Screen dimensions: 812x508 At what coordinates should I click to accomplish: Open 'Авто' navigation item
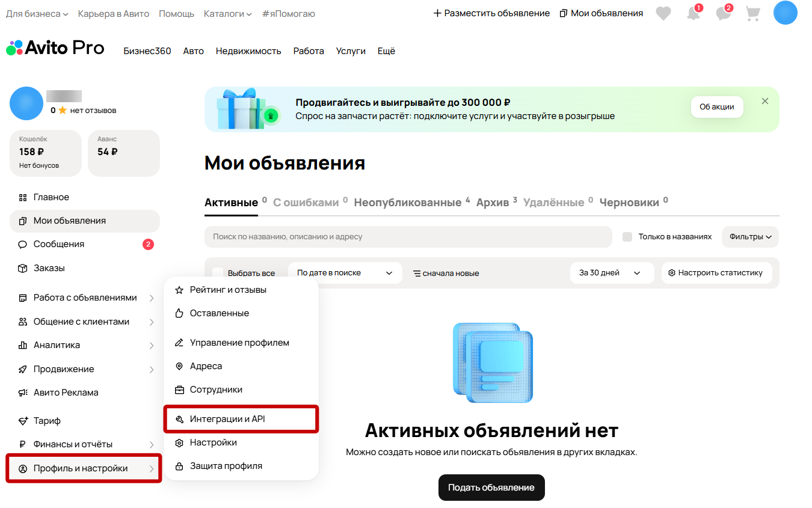[x=194, y=51]
